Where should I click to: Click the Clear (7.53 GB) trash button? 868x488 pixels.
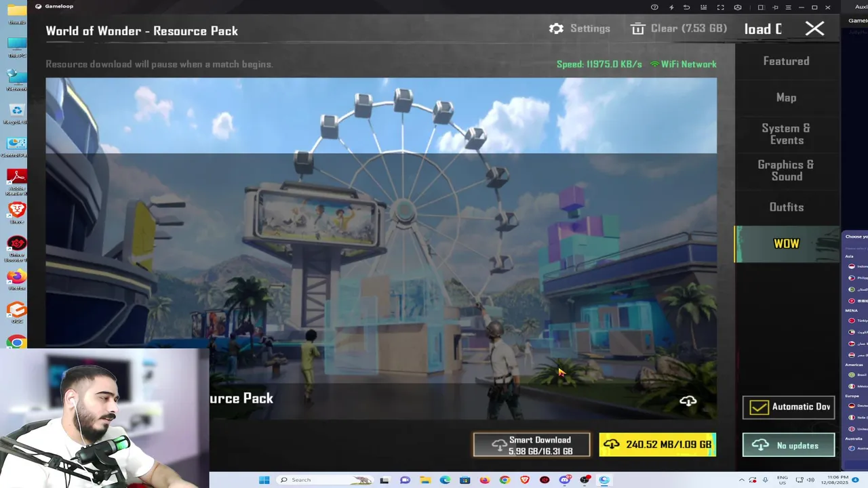point(679,28)
